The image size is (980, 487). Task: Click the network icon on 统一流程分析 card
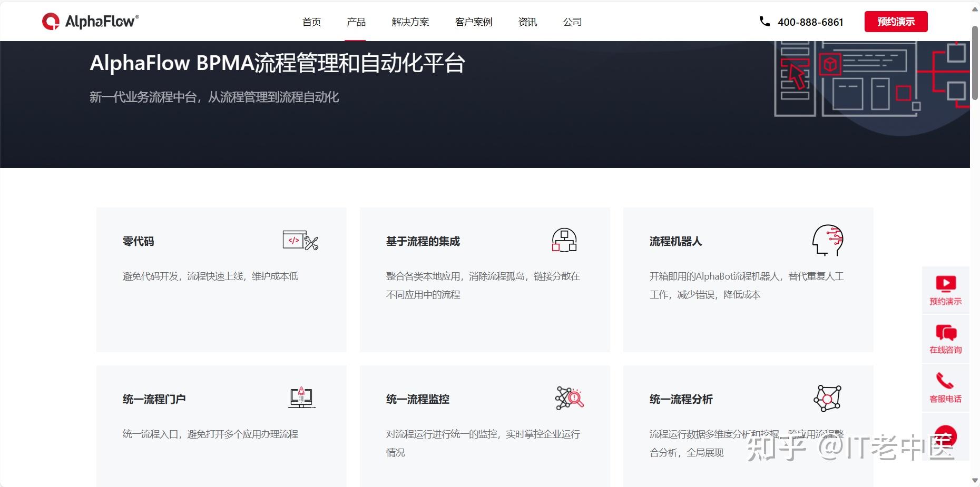coord(827,399)
